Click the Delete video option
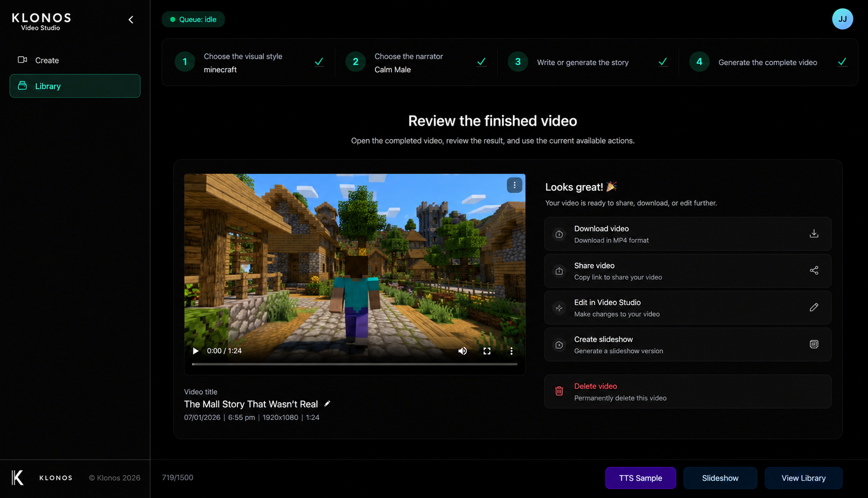 click(x=688, y=392)
